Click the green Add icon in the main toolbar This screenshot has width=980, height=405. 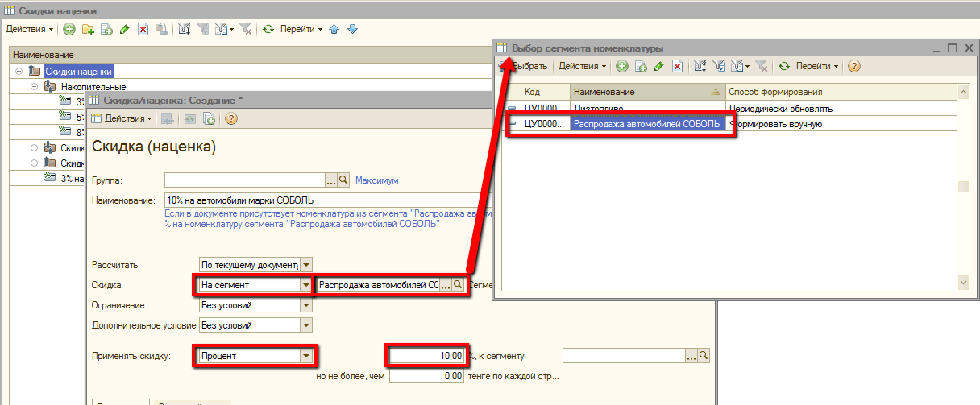69,29
